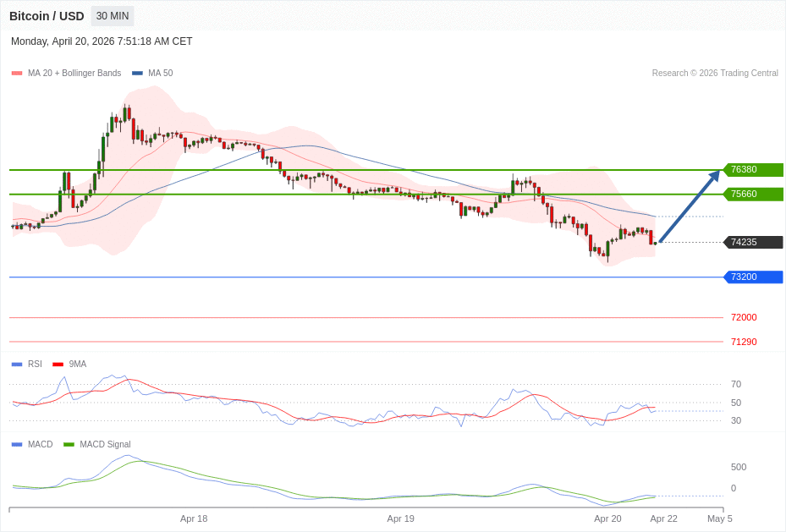The height and width of the screenshot is (532, 786).
Task: Click the Bitcoin / USD chart title
Action: click(x=47, y=16)
